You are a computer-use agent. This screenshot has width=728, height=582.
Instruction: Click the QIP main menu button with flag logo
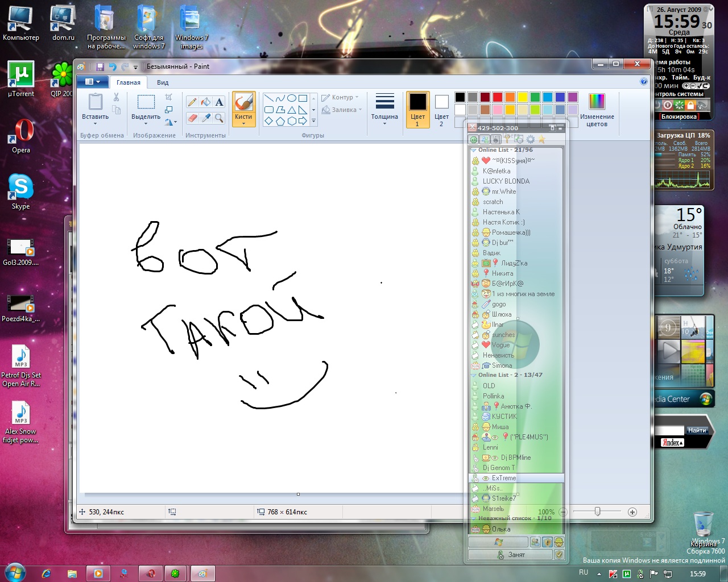498,542
